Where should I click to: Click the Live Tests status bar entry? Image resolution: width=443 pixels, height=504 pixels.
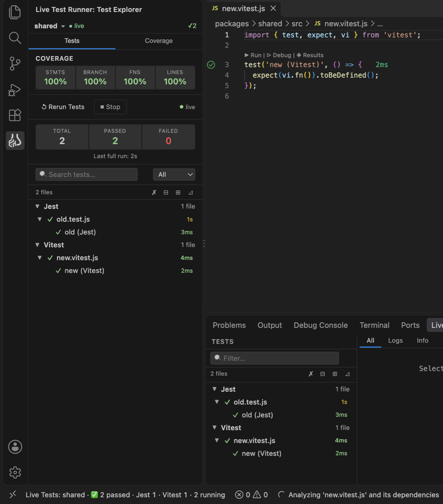click(125, 495)
